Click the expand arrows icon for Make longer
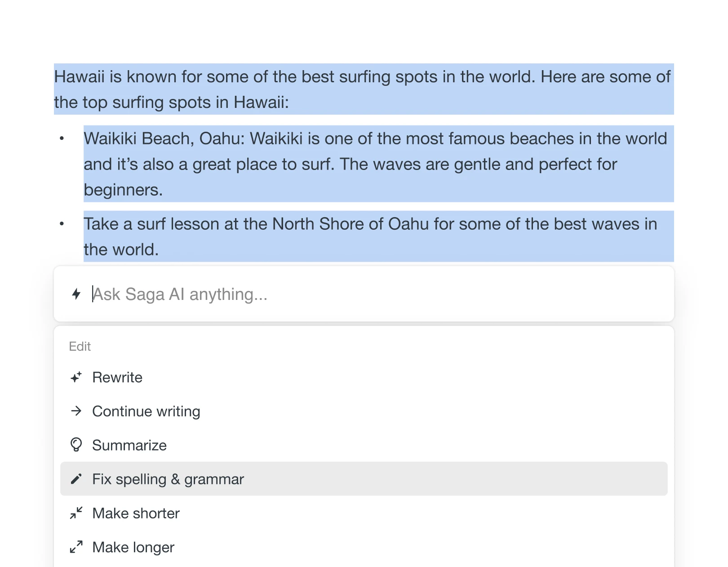 [x=76, y=547]
